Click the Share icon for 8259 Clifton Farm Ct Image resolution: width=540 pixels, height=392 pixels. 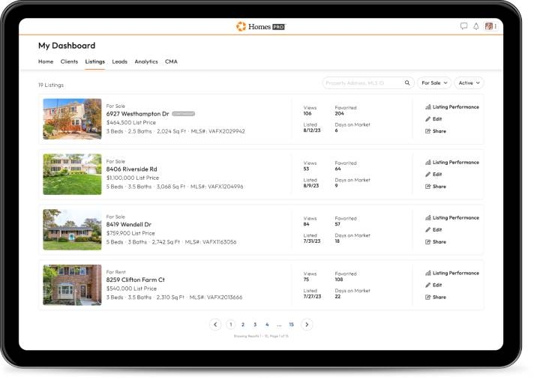(427, 298)
